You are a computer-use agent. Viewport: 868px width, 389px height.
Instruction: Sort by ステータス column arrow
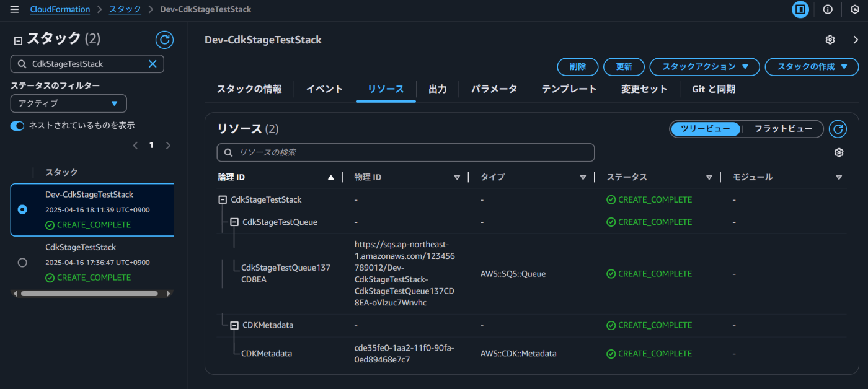pyautogui.click(x=709, y=177)
